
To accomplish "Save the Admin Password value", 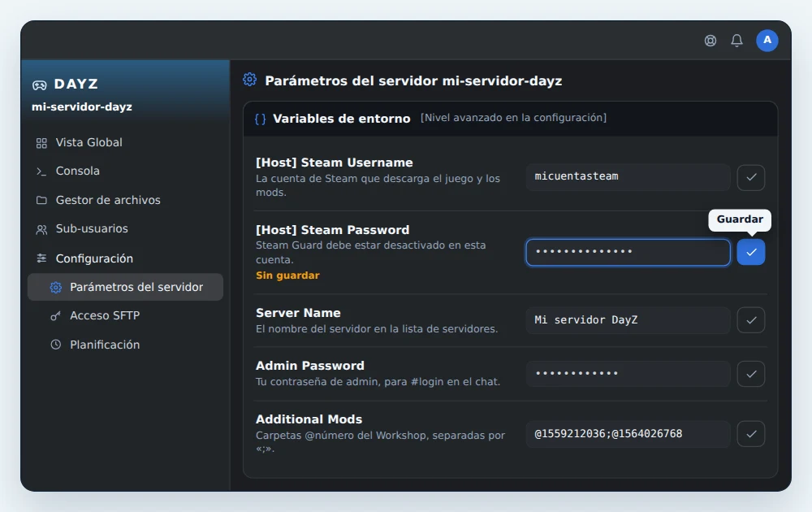I will click(x=751, y=374).
